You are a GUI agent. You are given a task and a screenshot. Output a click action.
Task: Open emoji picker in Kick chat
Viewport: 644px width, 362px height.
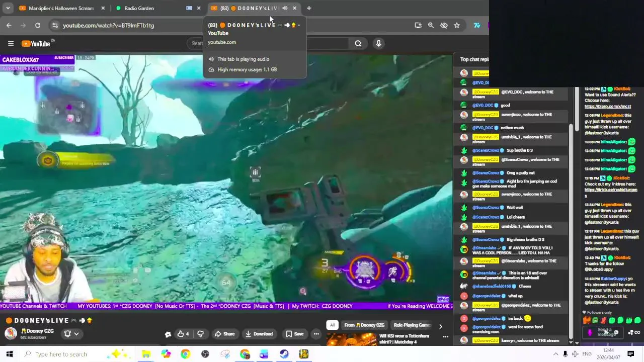tap(616, 332)
